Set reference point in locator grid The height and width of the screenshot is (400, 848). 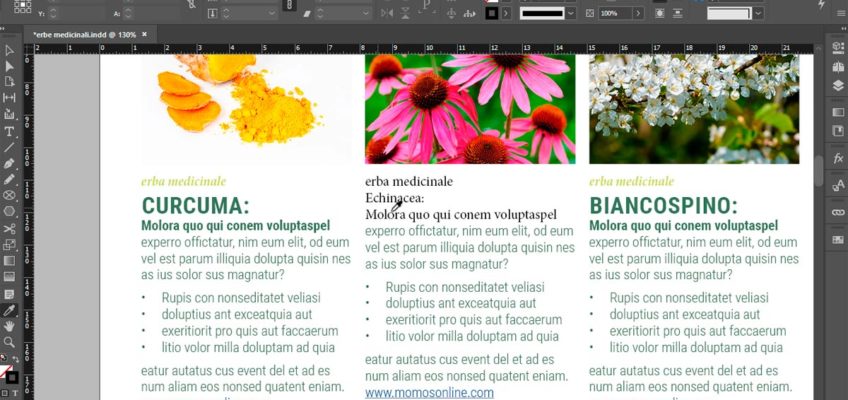click(x=23, y=6)
